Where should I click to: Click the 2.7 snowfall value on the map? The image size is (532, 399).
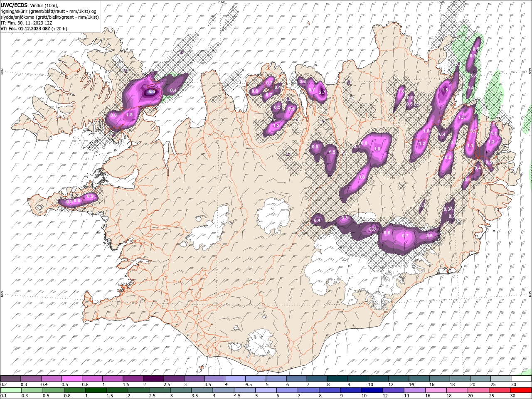click(322, 92)
